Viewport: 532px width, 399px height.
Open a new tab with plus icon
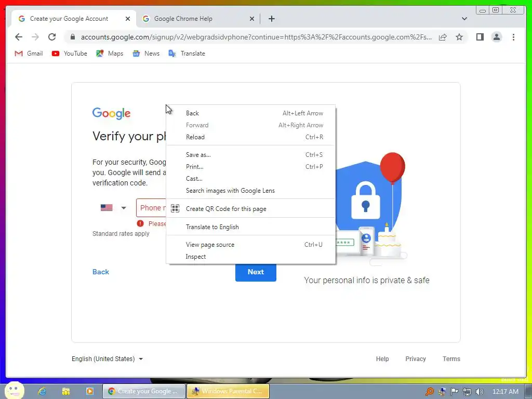271,19
